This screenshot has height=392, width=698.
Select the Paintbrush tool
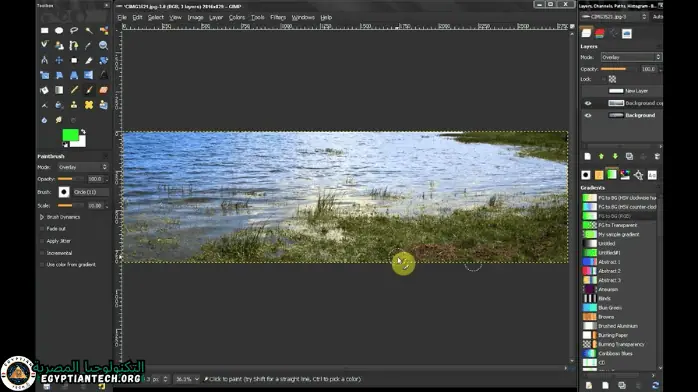pyautogui.click(x=89, y=90)
